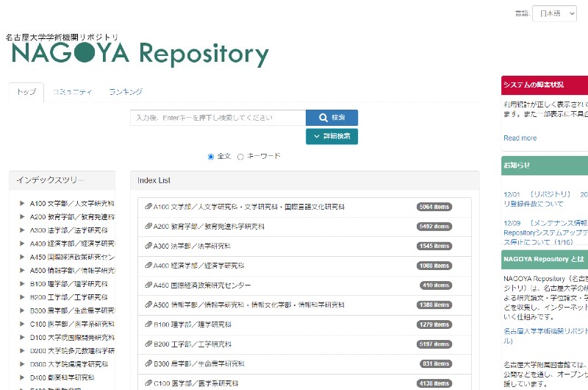Open the 名古屋大学学術機関リポジトリ sidebar link
The width and height of the screenshot is (588, 390).
click(x=545, y=336)
